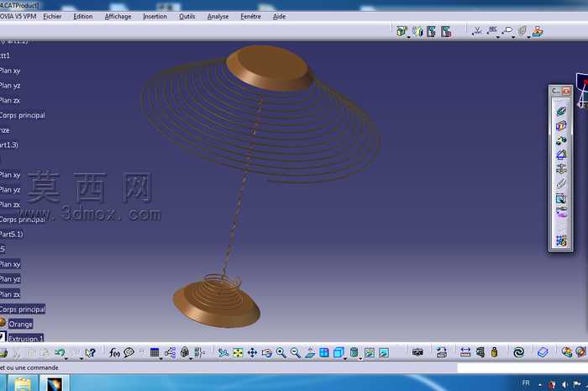Select the highlighted Plan yz node
Viewport: 588px width, 391px height.
point(10,279)
